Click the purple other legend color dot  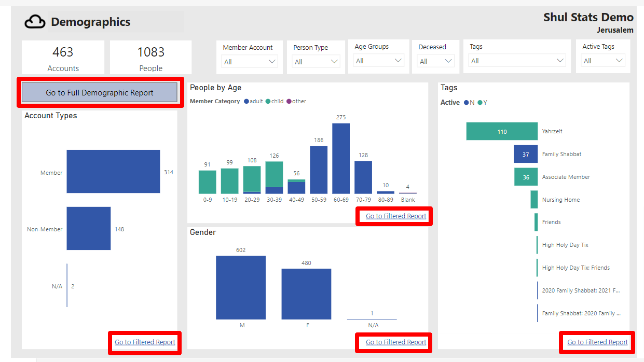(289, 101)
